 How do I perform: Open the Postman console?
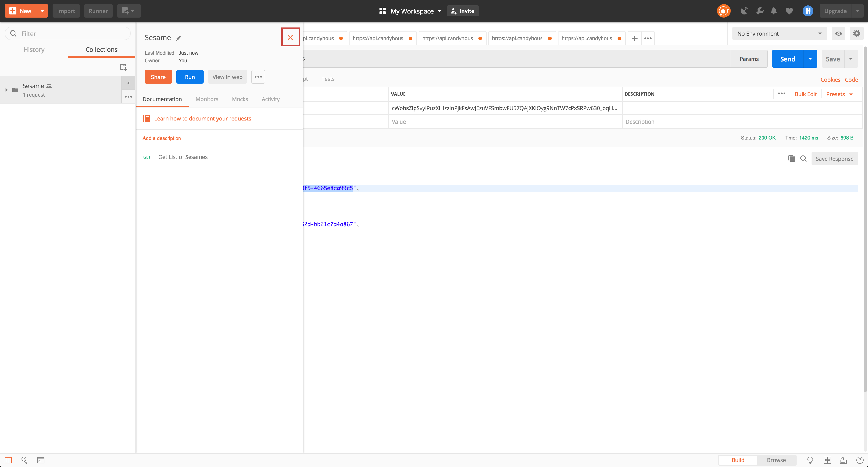[x=41, y=460]
